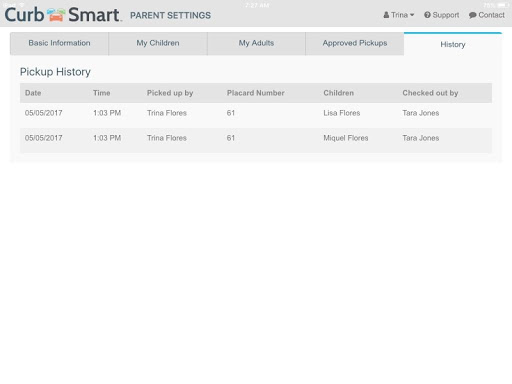512x384 pixels.
Task: Select the History tab
Action: [453, 44]
